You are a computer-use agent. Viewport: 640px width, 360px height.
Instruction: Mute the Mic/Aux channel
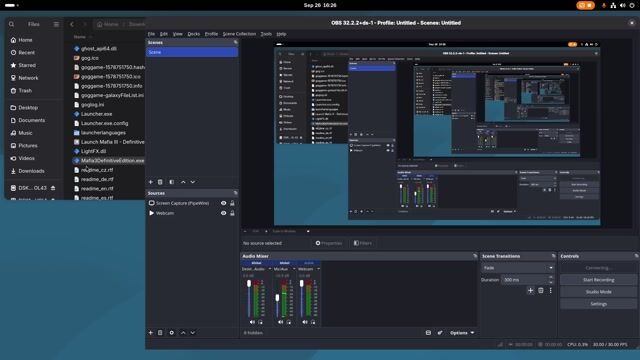280,322
